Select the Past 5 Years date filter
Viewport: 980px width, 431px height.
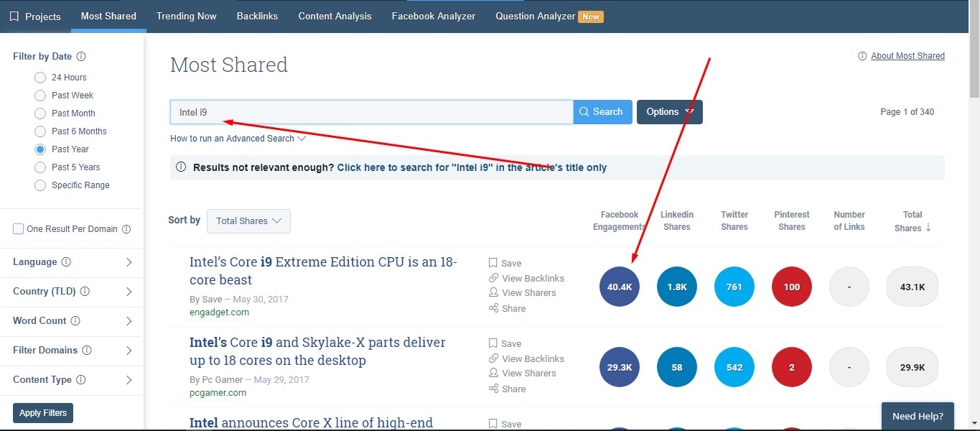(x=40, y=167)
